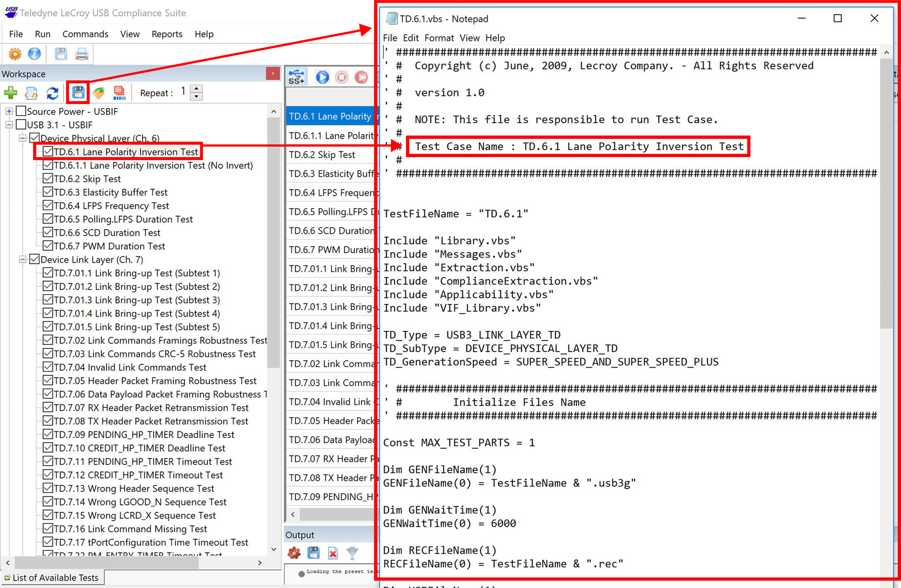Select TD.6.2 Skip Test row in test list

coord(331,154)
